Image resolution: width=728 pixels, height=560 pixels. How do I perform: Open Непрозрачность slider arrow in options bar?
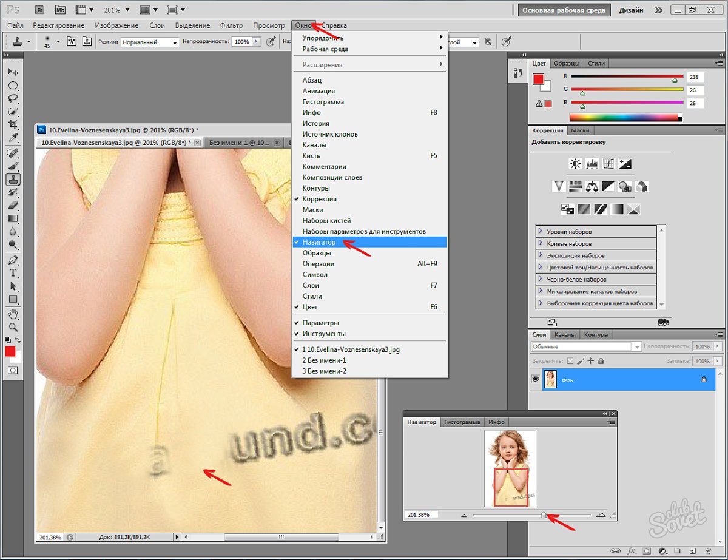[x=257, y=42]
